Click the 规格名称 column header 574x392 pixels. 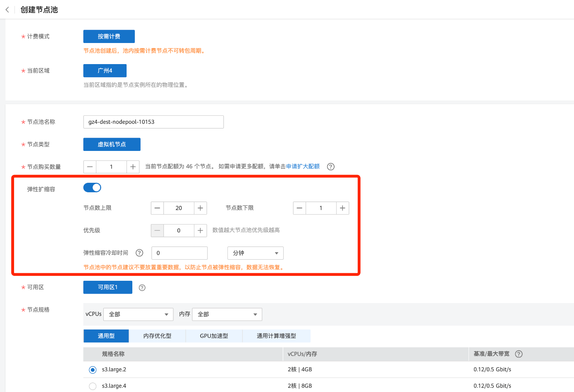pyautogui.click(x=113, y=354)
